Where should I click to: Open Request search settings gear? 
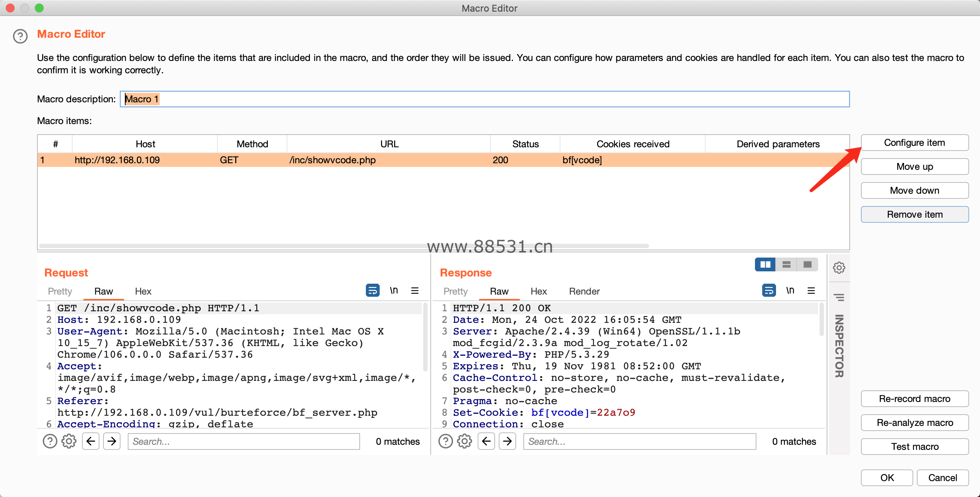pyautogui.click(x=69, y=441)
